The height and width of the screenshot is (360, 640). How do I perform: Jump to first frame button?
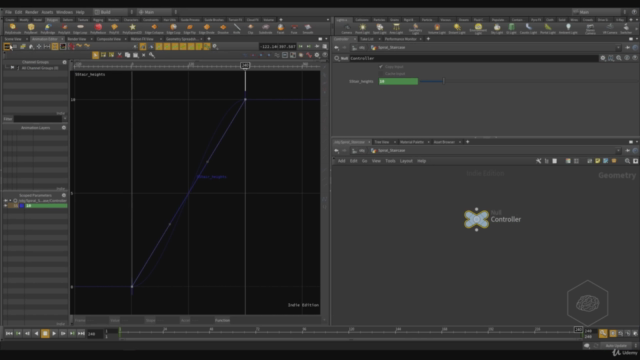click(x=9, y=333)
